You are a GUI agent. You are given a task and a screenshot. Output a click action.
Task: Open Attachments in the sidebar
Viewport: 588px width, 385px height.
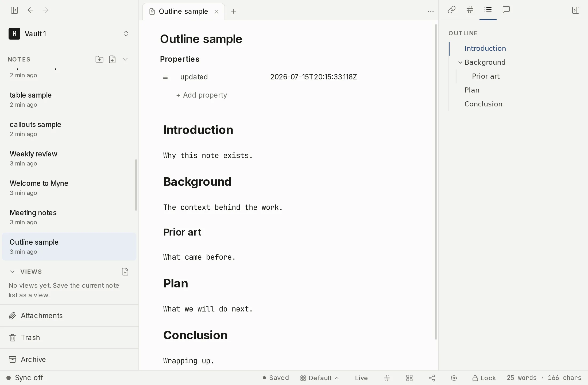(x=69, y=316)
